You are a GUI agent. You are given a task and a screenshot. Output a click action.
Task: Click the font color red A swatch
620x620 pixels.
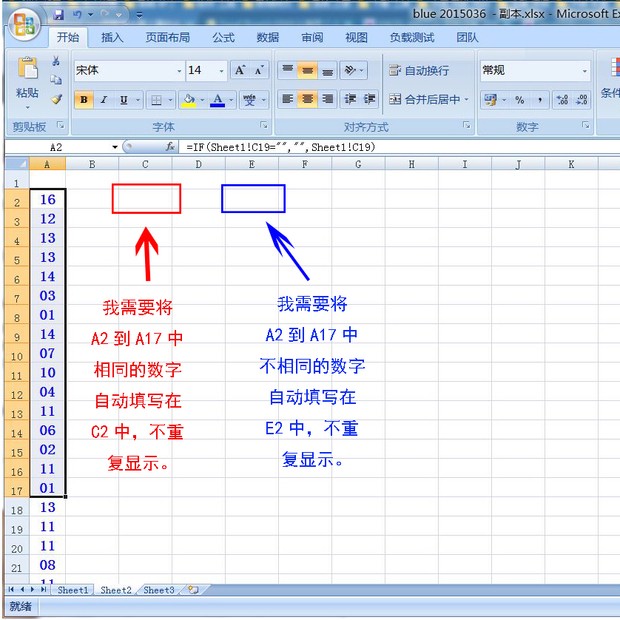point(217,100)
